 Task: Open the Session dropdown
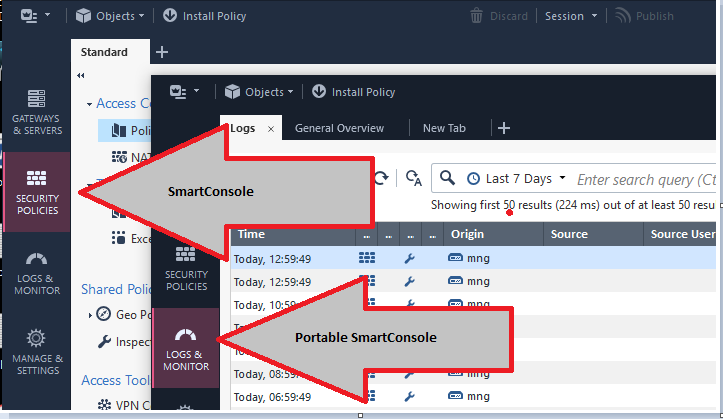coord(571,16)
